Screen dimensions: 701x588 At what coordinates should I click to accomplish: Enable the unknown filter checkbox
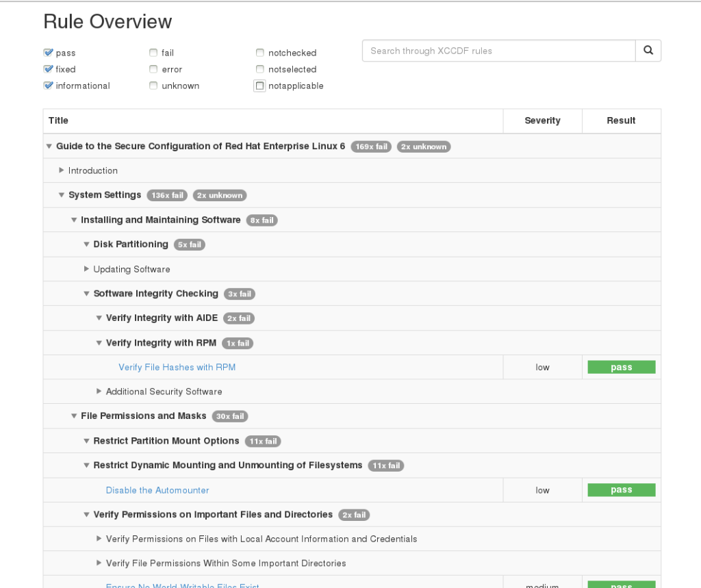point(153,86)
